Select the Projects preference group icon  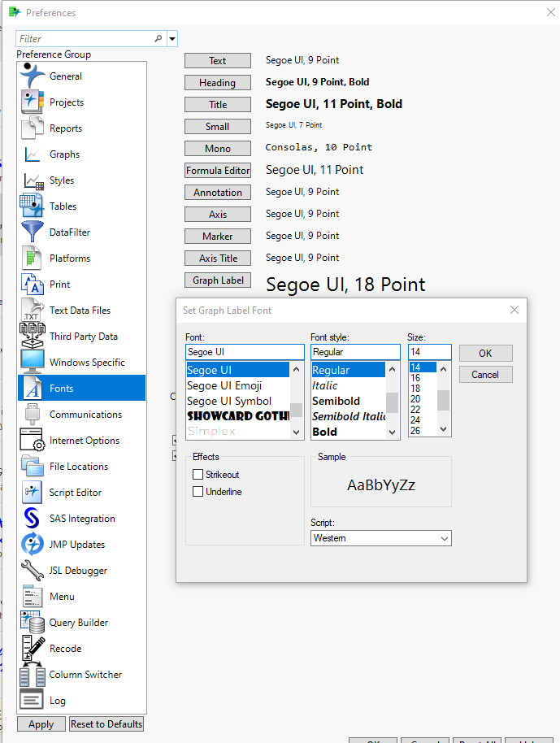[33, 102]
